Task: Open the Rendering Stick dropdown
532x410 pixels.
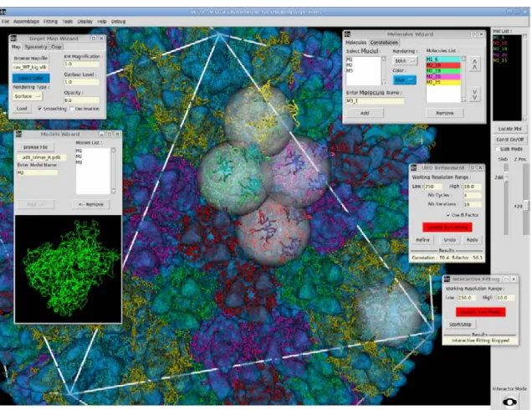Action: click(405, 61)
